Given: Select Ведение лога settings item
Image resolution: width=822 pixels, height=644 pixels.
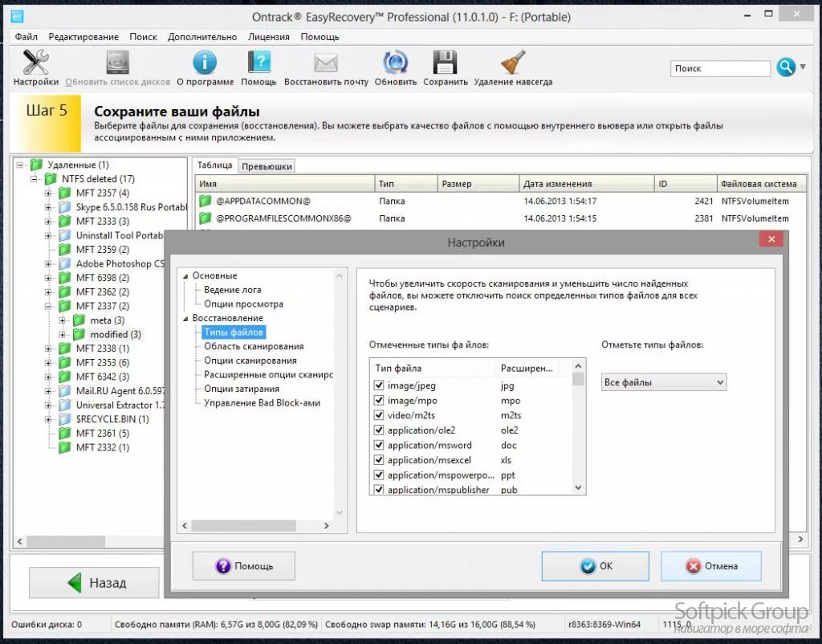Looking at the screenshot, I should [232, 290].
